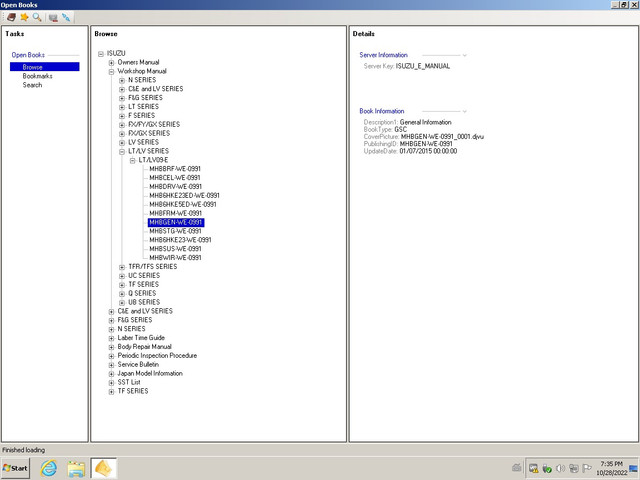This screenshot has width=640, height=480.
Task: Expand the FX/GX SERIES node
Action: point(122,133)
